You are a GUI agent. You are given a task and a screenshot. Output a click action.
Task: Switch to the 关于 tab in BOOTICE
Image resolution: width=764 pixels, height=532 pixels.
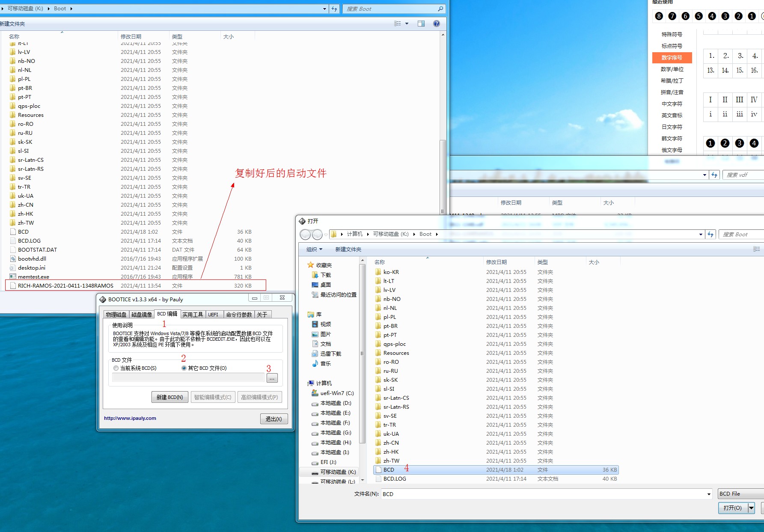click(262, 315)
